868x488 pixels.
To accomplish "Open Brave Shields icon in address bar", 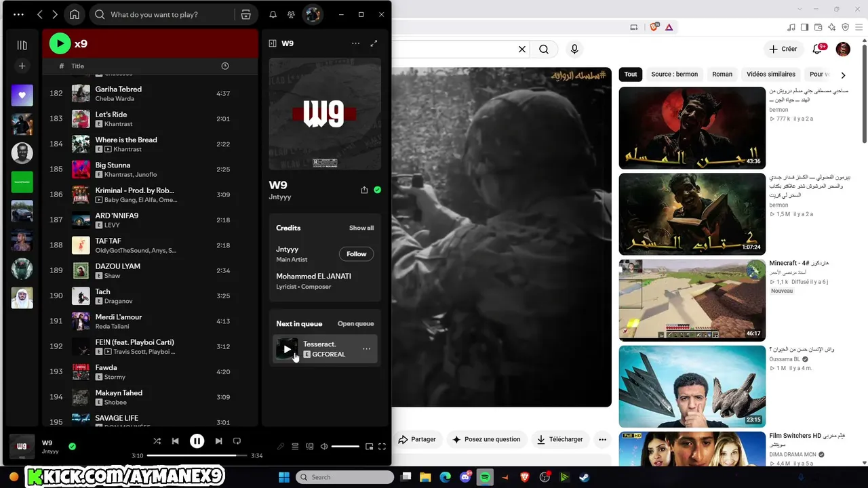I will [654, 27].
